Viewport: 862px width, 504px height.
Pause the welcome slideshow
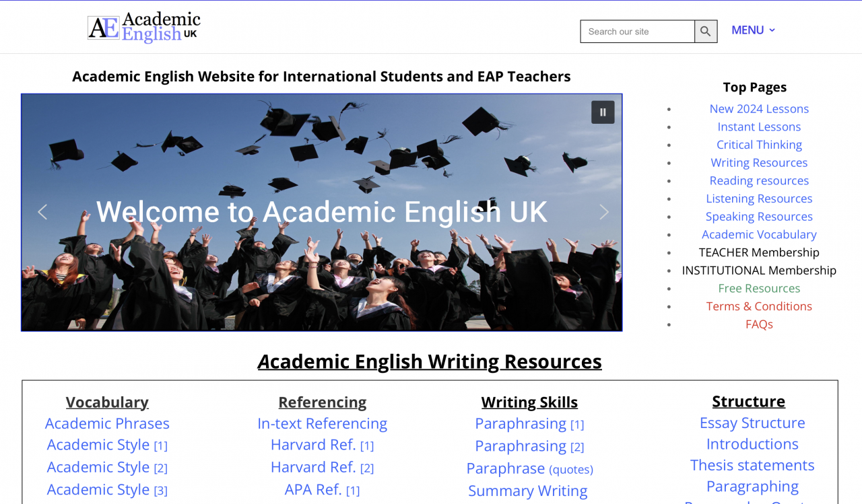(602, 112)
